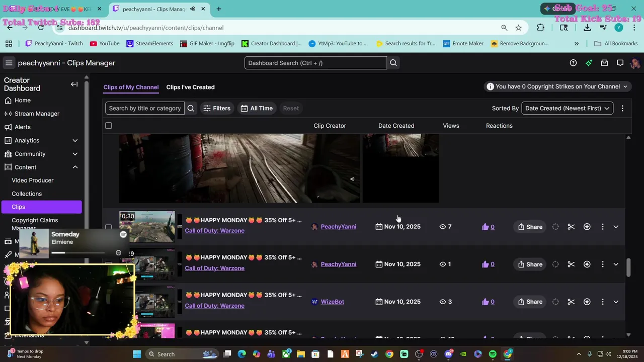Click scissors icon on WizeBot clip row
The height and width of the screenshot is (362, 644).
click(x=571, y=302)
